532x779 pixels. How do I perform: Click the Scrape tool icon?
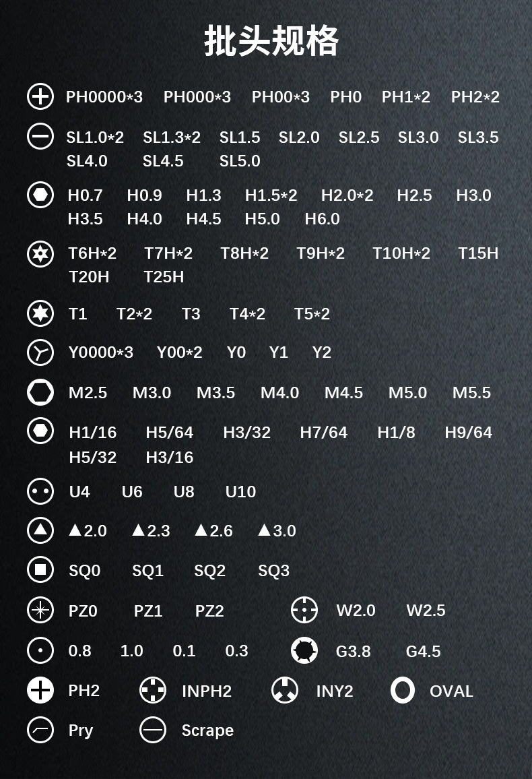click(153, 730)
